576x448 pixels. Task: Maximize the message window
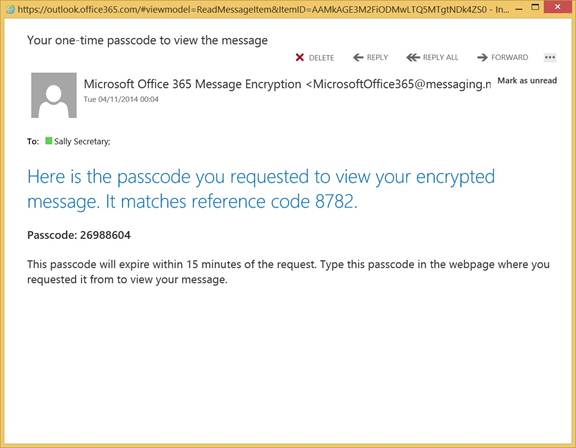click(535, 7)
